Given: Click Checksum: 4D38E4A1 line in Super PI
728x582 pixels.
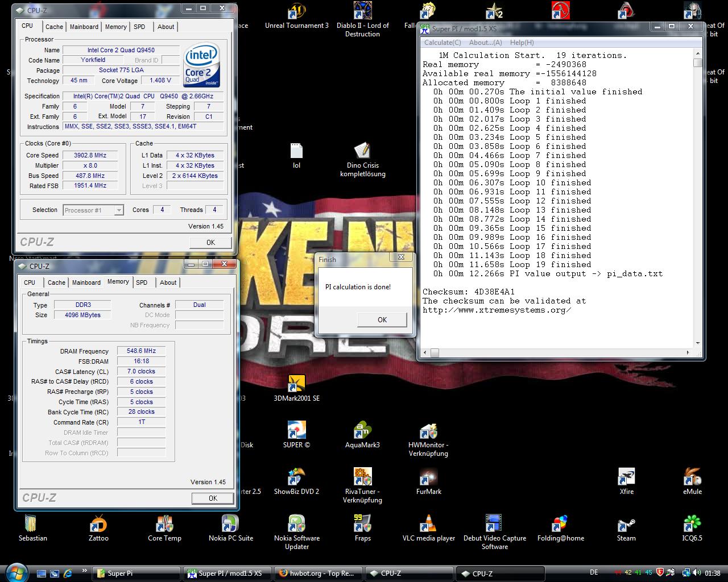Looking at the screenshot, I should tap(469, 292).
